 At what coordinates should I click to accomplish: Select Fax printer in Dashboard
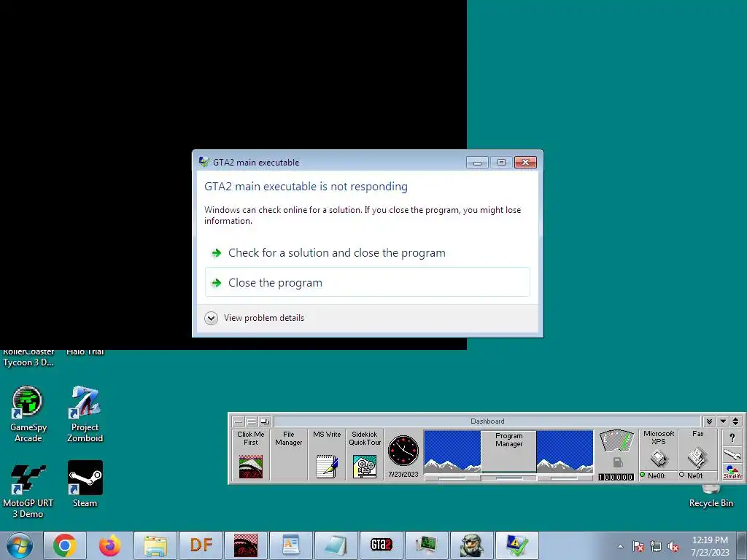click(697, 450)
